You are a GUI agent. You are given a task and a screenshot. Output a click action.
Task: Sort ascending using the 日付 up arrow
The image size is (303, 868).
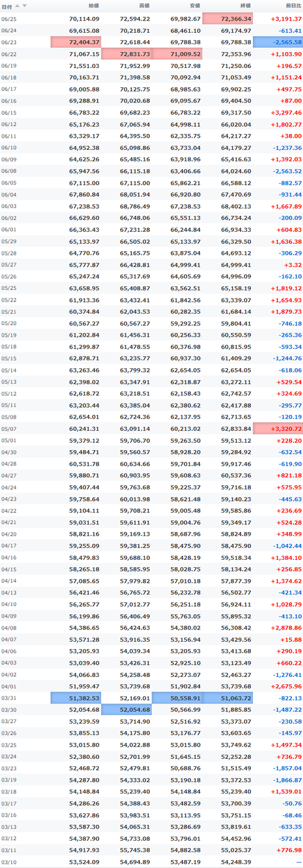tap(17, 5)
